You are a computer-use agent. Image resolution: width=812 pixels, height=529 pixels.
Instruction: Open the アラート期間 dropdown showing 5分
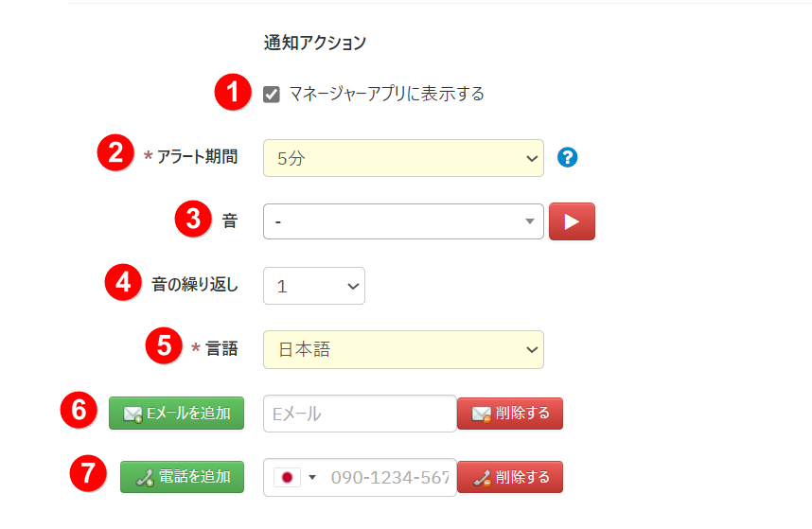point(403,158)
